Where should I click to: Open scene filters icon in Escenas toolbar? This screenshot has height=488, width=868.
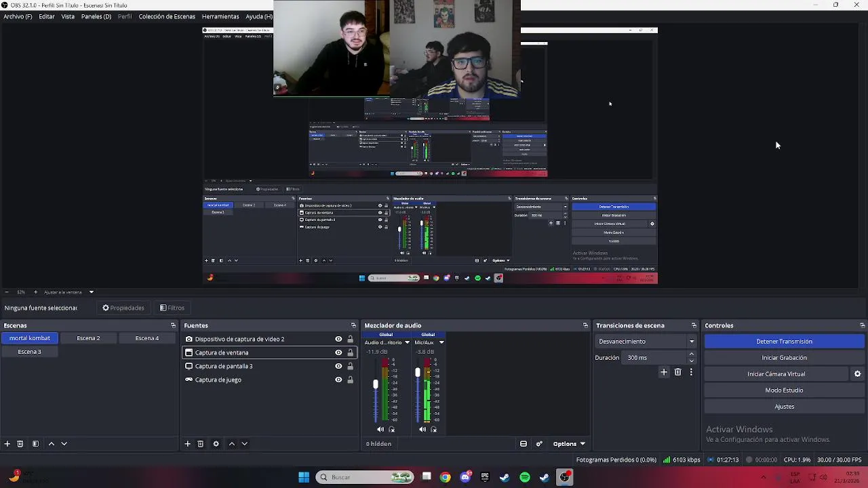[x=35, y=444]
